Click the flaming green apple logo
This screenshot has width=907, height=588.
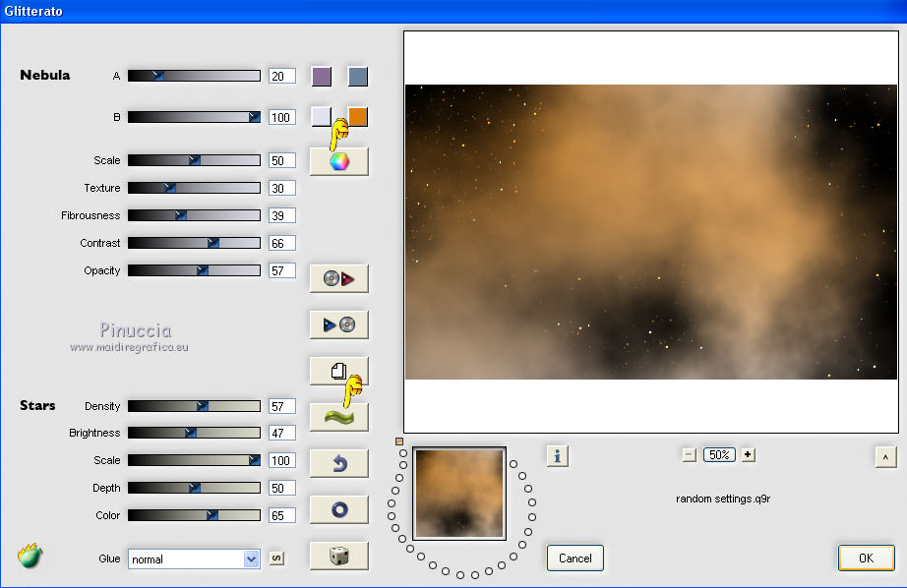tap(30, 556)
